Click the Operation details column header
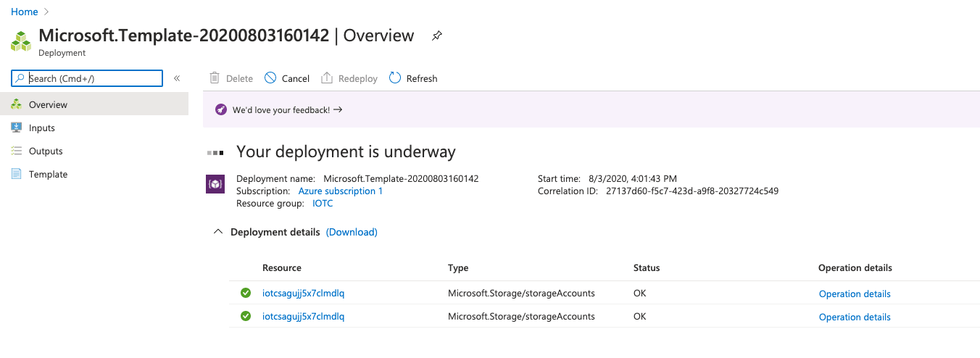This screenshot has height=358, width=980. [x=855, y=267]
